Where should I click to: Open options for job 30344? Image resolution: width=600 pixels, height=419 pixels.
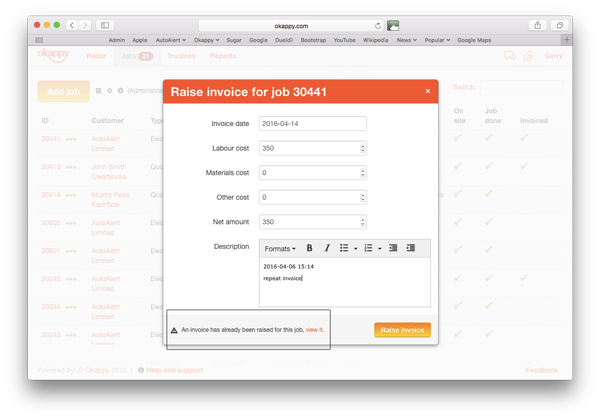(x=71, y=307)
